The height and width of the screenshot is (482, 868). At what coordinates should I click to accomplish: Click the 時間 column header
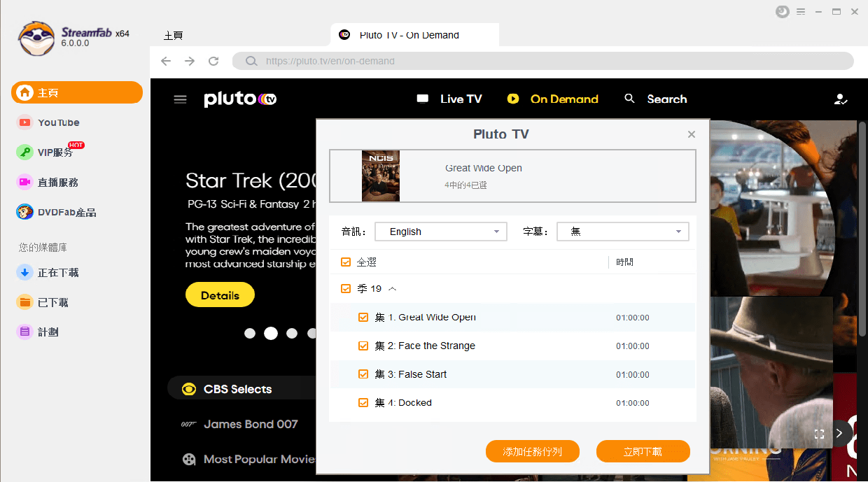coord(624,262)
